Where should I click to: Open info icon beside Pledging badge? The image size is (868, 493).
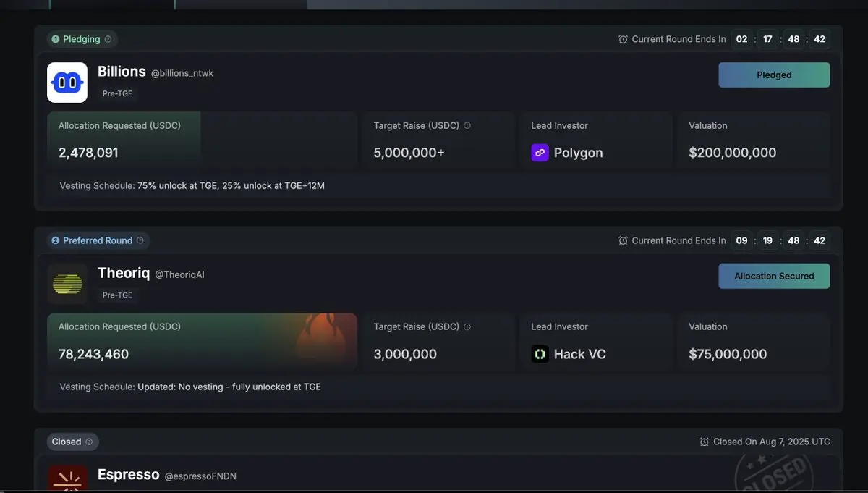pyautogui.click(x=108, y=39)
